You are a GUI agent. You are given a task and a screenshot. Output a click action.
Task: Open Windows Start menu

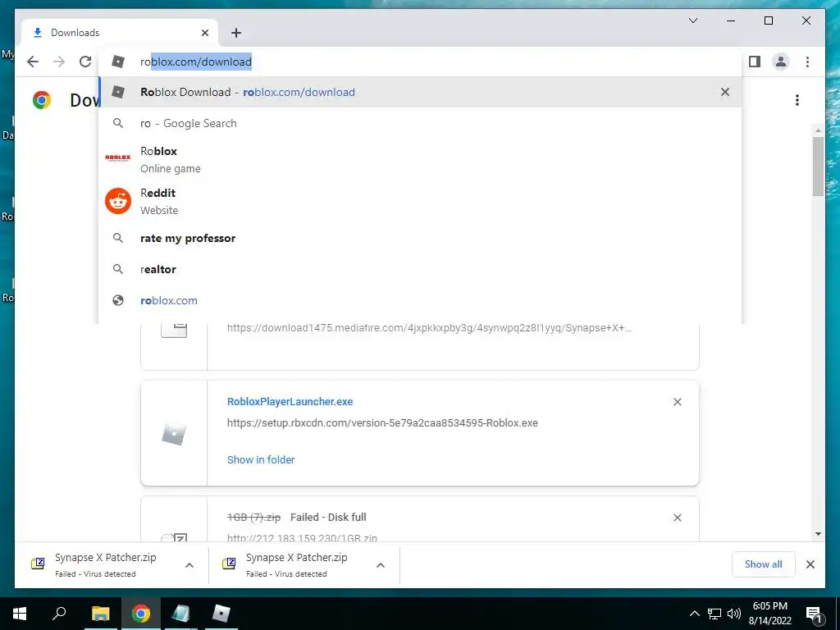coord(20,614)
